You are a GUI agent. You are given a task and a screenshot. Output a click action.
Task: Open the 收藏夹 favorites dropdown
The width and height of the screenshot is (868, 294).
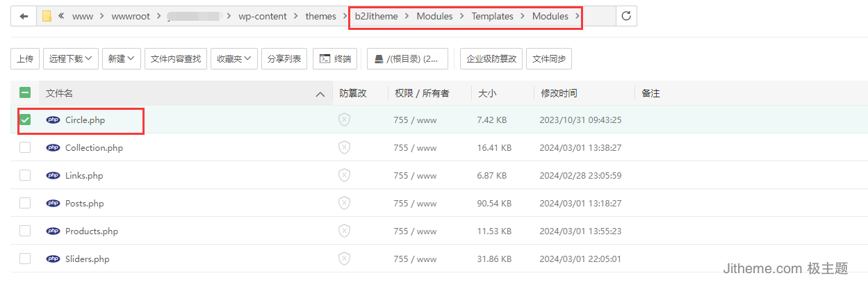click(x=234, y=59)
